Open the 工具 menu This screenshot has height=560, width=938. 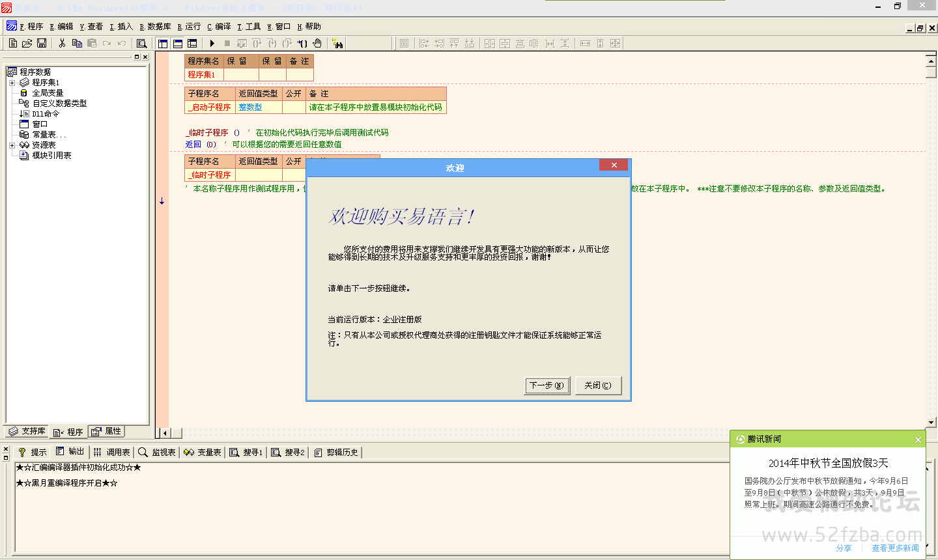(x=249, y=27)
